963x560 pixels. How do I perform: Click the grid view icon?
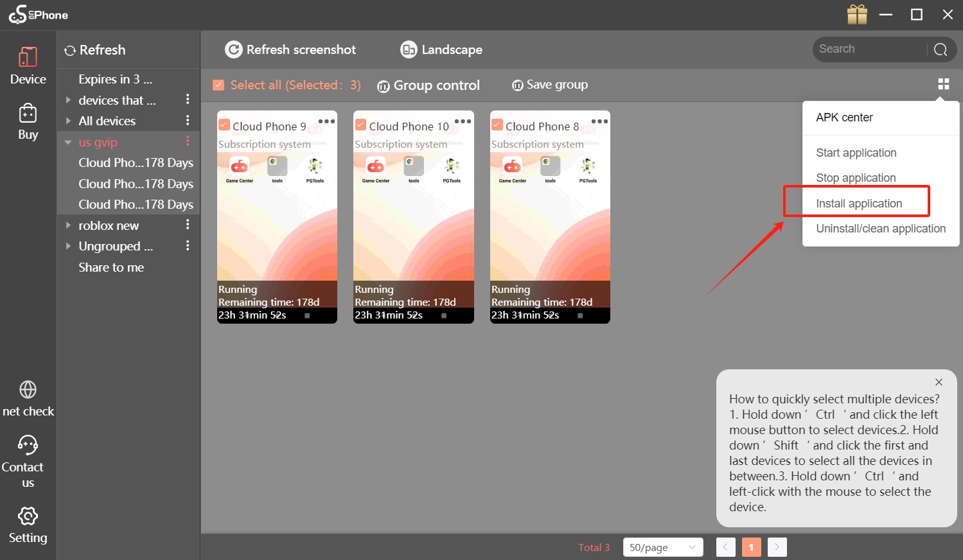[943, 84]
